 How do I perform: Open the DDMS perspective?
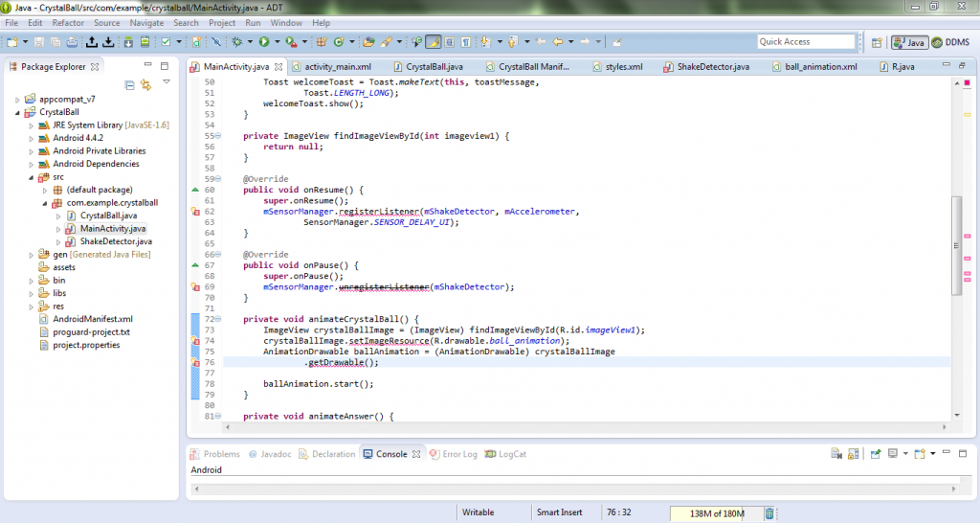pyautogui.click(x=951, y=42)
